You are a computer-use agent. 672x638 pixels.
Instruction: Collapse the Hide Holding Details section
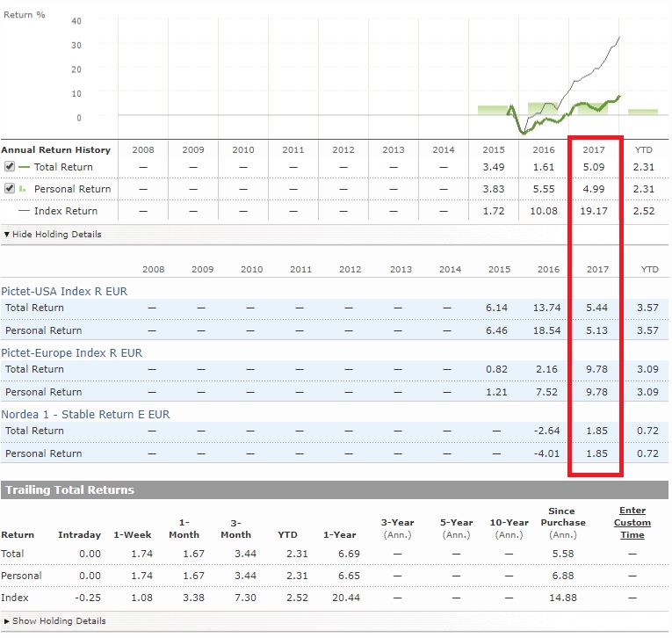click(x=56, y=235)
